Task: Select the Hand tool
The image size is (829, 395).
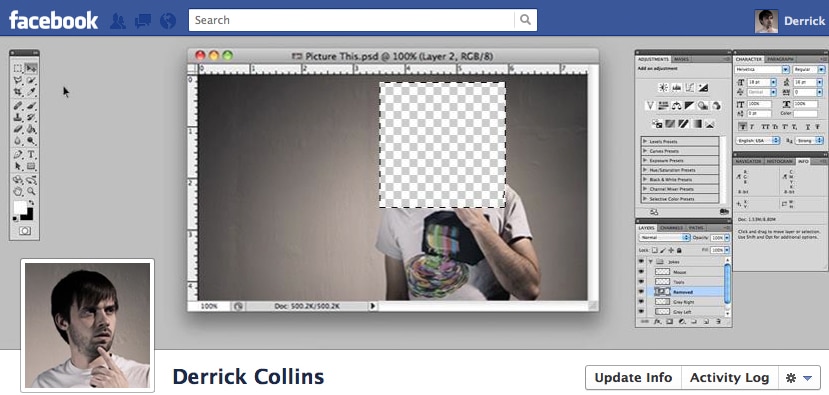Action: pos(18,191)
